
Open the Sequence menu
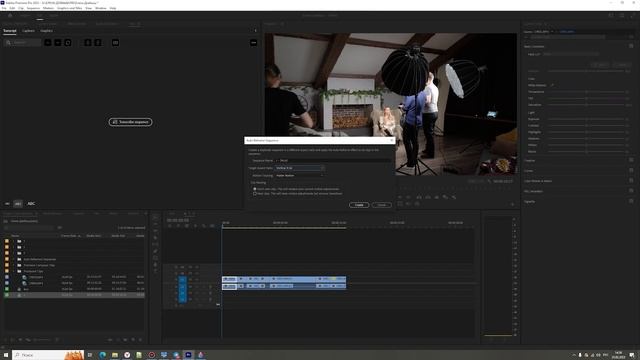tap(33, 8)
